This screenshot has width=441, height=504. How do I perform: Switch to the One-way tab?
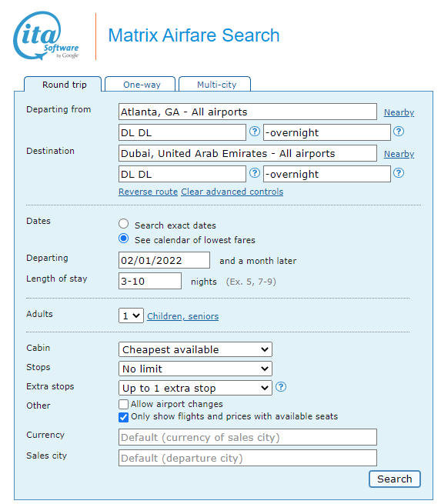click(140, 85)
